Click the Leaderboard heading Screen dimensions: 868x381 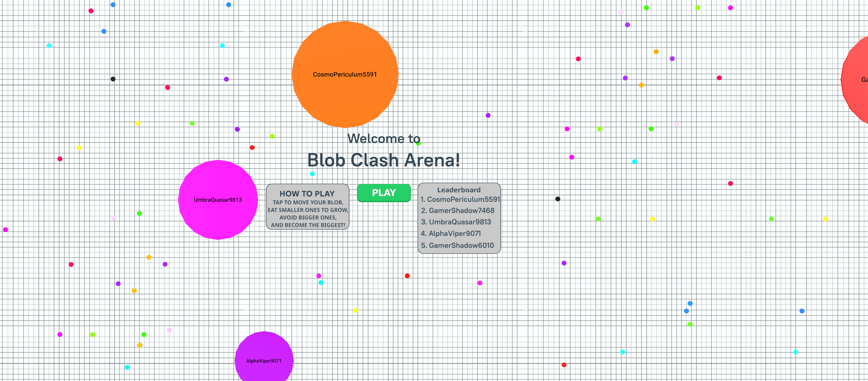click(459, 190)
